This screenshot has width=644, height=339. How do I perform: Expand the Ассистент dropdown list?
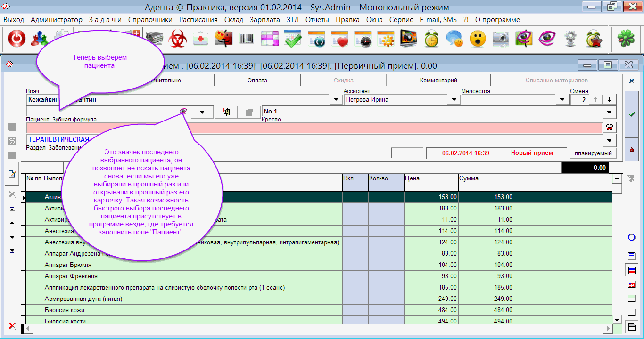pyautogui.click(x=454, y=100)
